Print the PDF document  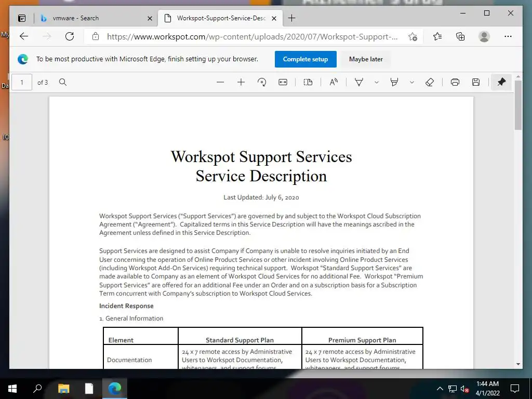[455, 82]
